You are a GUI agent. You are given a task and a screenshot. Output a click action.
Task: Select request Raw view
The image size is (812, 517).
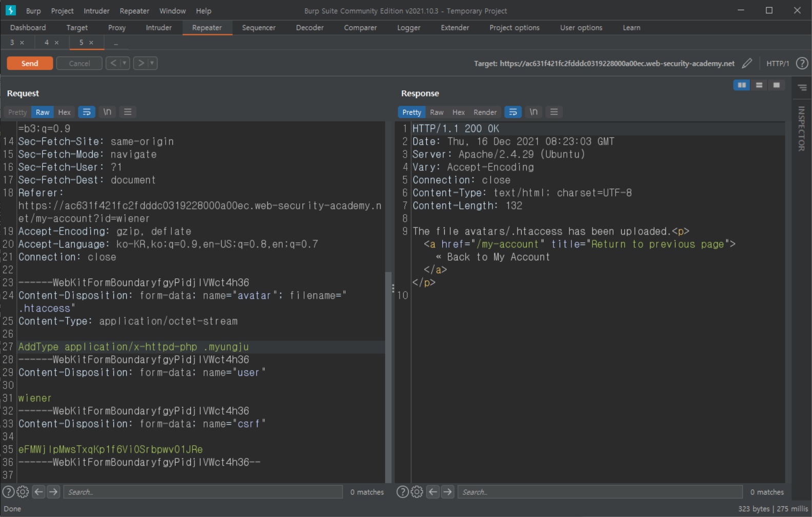[x=43, y=112]
